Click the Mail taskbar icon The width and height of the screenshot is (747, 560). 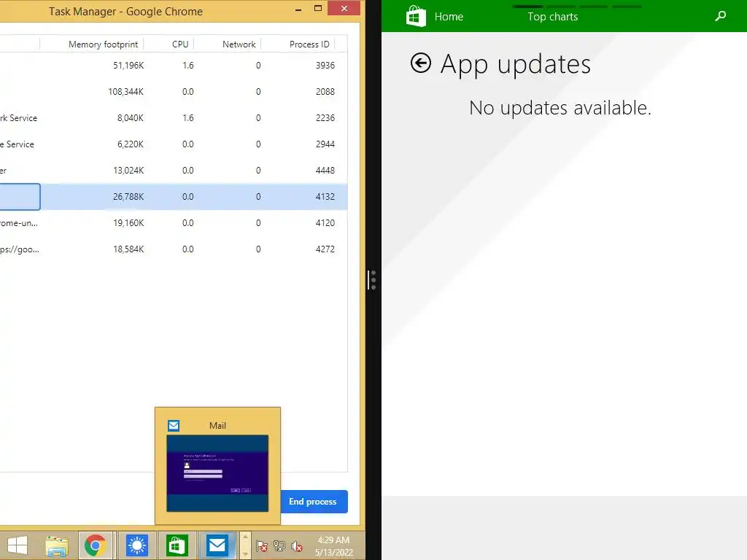click(x=217, y=545)
